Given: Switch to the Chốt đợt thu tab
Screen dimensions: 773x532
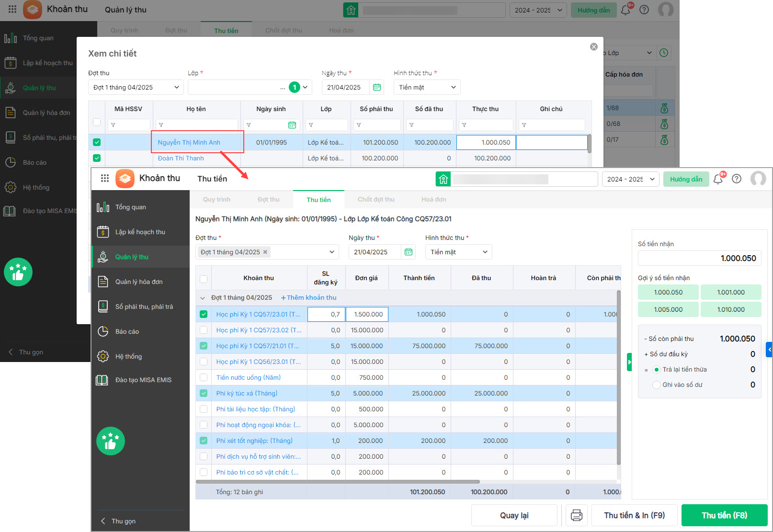Looking at the screenshot, I should click(376, 200).
